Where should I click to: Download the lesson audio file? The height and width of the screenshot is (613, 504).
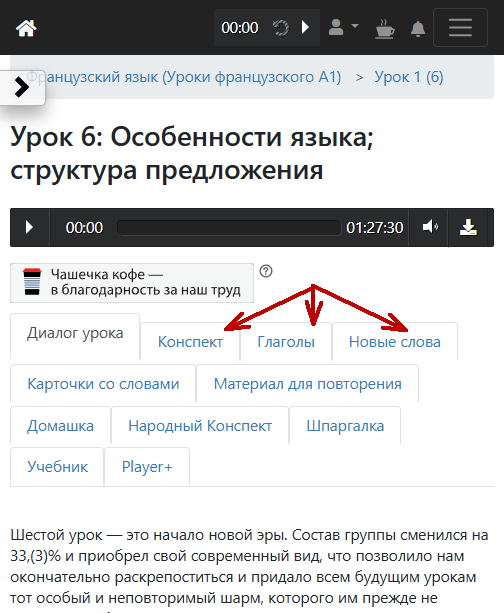coord(468,227)
